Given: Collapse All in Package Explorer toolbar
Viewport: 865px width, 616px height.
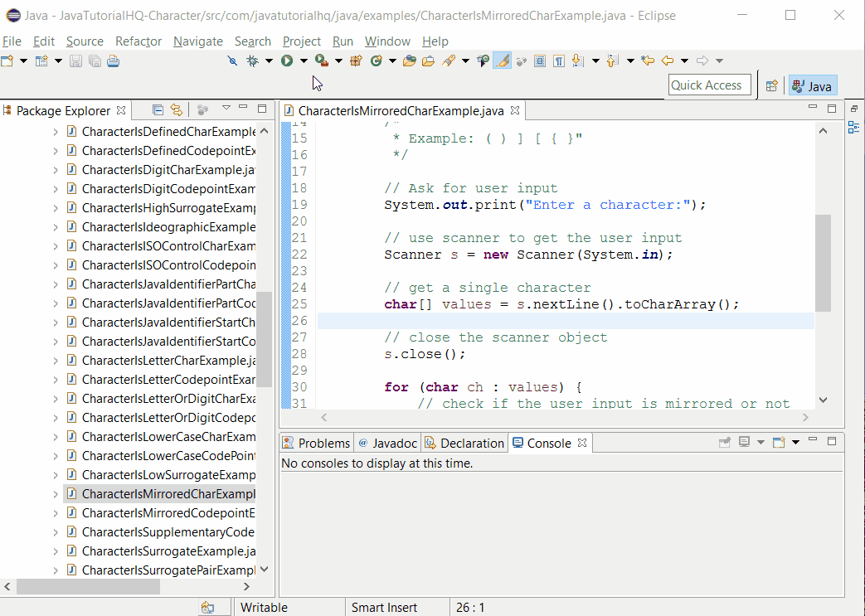Looking at the screenshot, I should click(157, 109).
